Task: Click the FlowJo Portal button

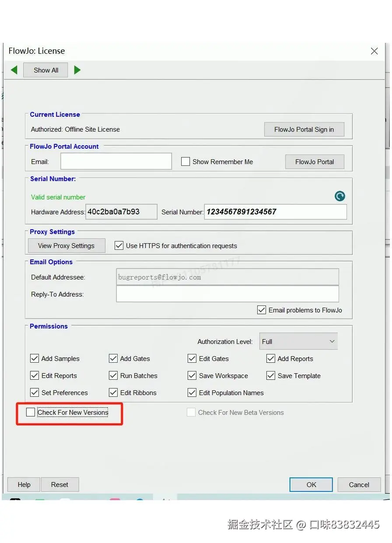Action: coord(314,162)
